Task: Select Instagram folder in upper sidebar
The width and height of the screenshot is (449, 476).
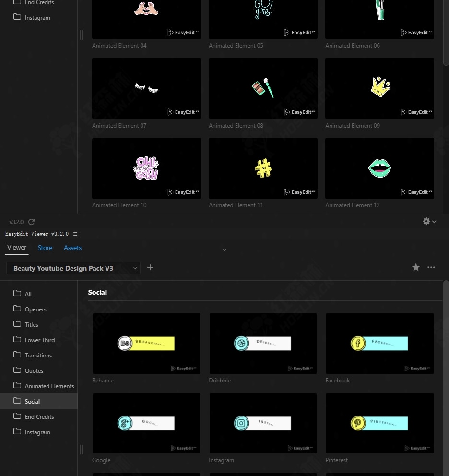Action: pos(39,18)
